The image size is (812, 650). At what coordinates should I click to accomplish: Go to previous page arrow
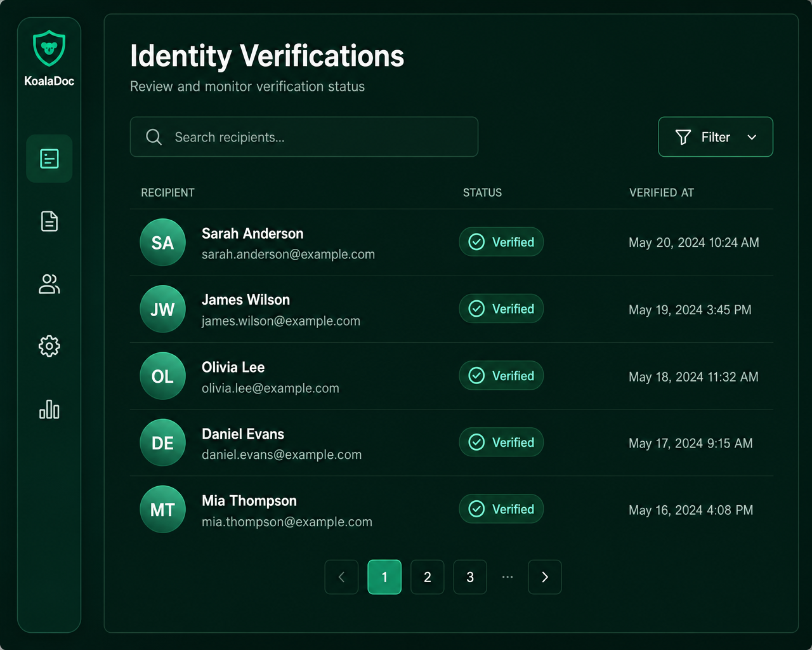(x=342, y=577)
